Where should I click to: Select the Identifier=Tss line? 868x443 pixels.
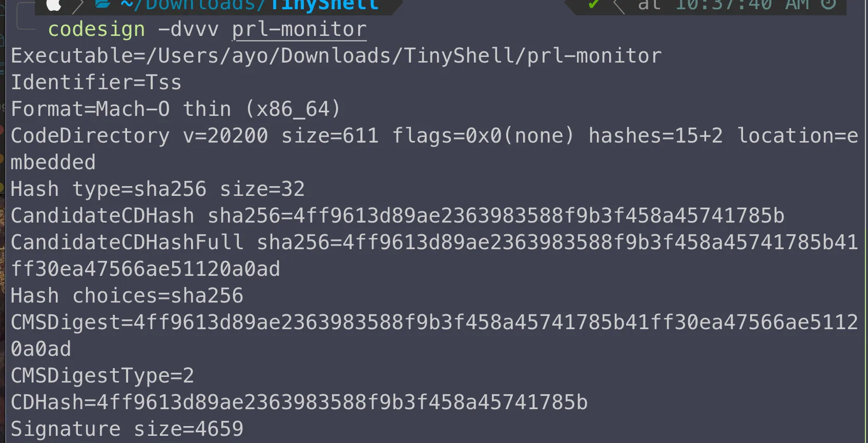pyautogui.click(x=96, y=83)
